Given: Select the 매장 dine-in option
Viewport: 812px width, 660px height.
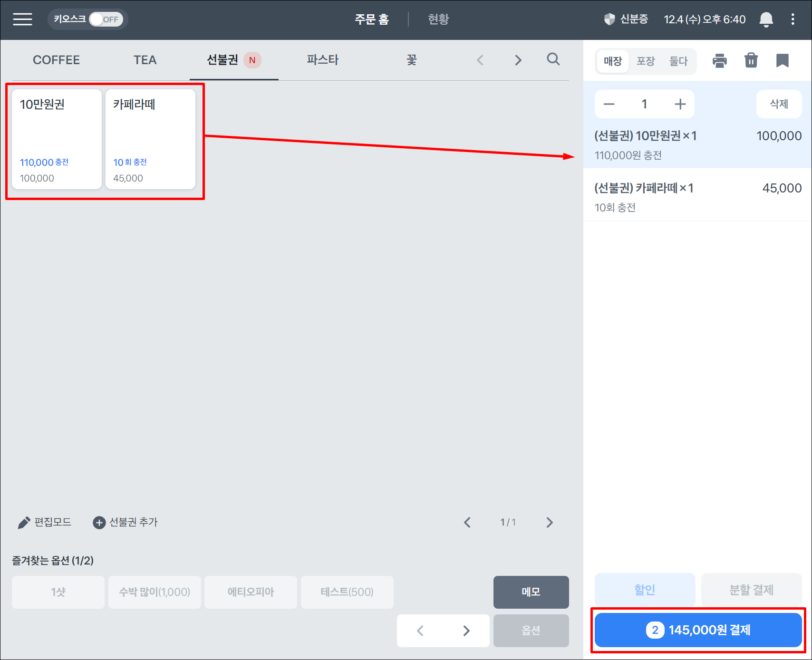Looking at the screenshot, I should pyautogui.click(x=613, y=61).
